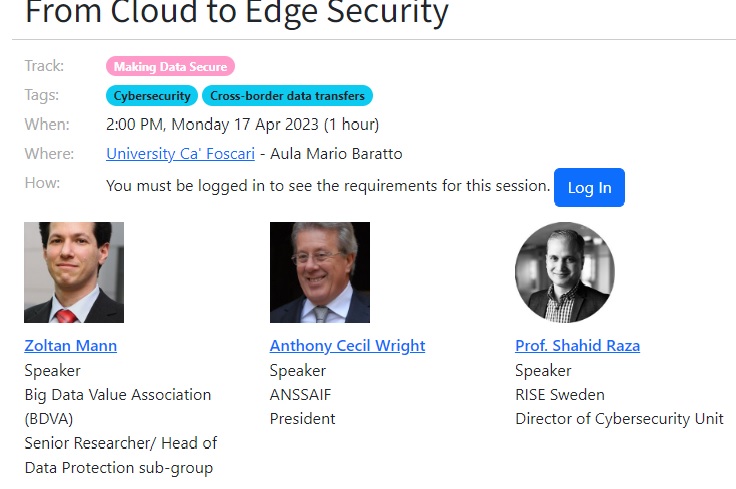Select the Cross-border data transfers tag
Viewport: 736px width, 489px height.
pyautogui.click(x=287, y=95)
